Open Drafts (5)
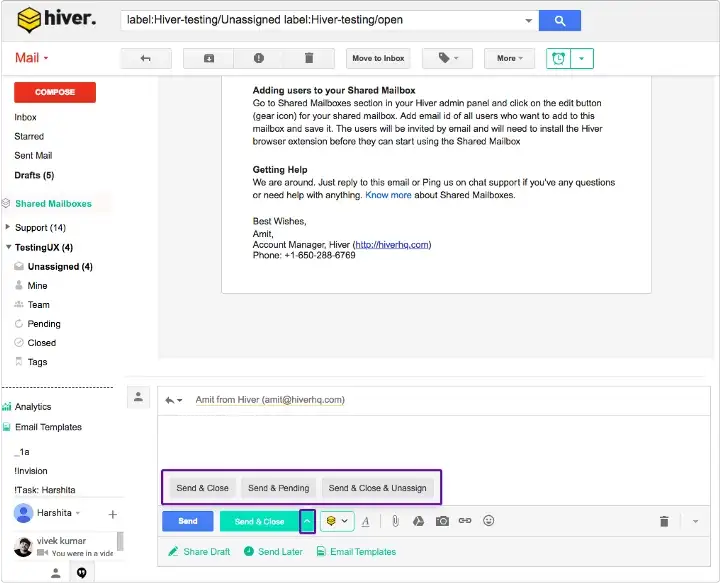 [34, 175]
